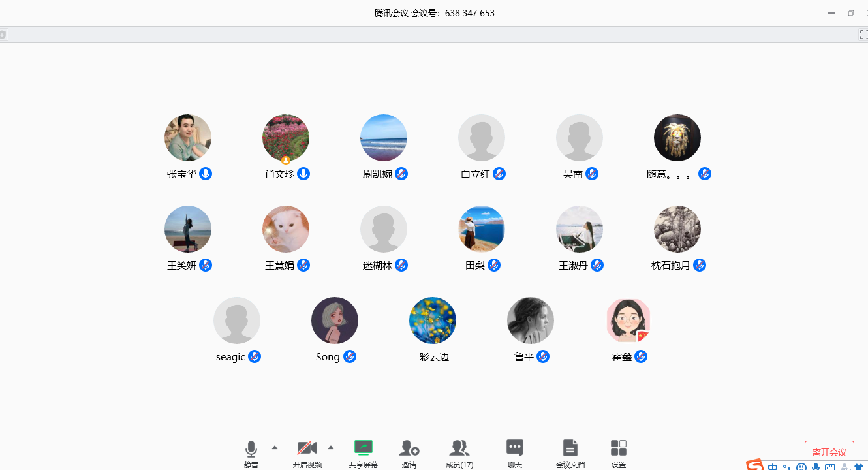Click the share screen icon (共享屏幕)
868x470 pixels.
click(x=363, y=448)
